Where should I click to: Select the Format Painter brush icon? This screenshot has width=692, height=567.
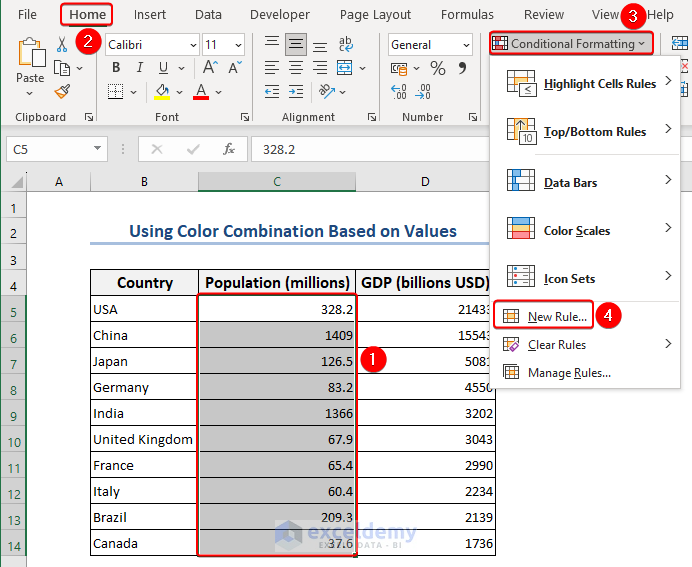[62, 91]
